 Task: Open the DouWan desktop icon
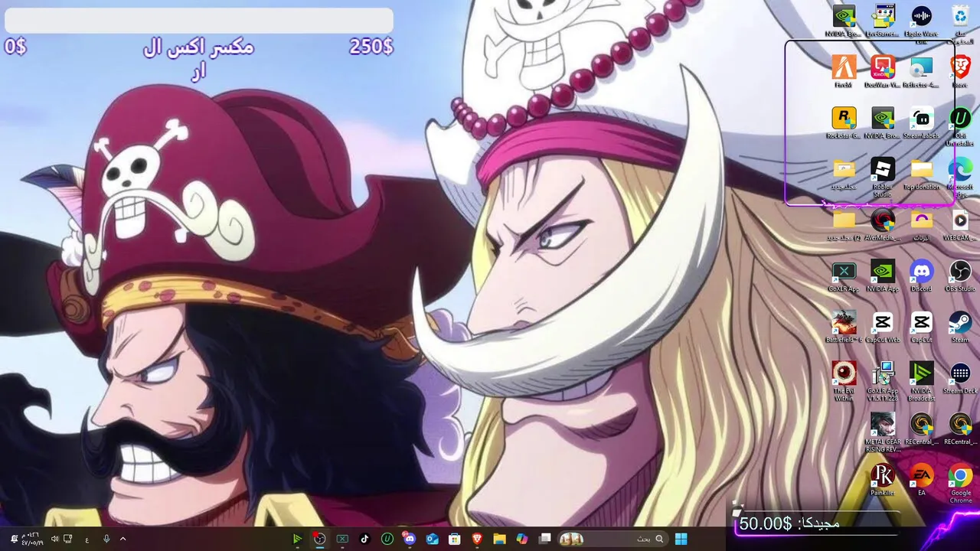[x=883, y=71]
